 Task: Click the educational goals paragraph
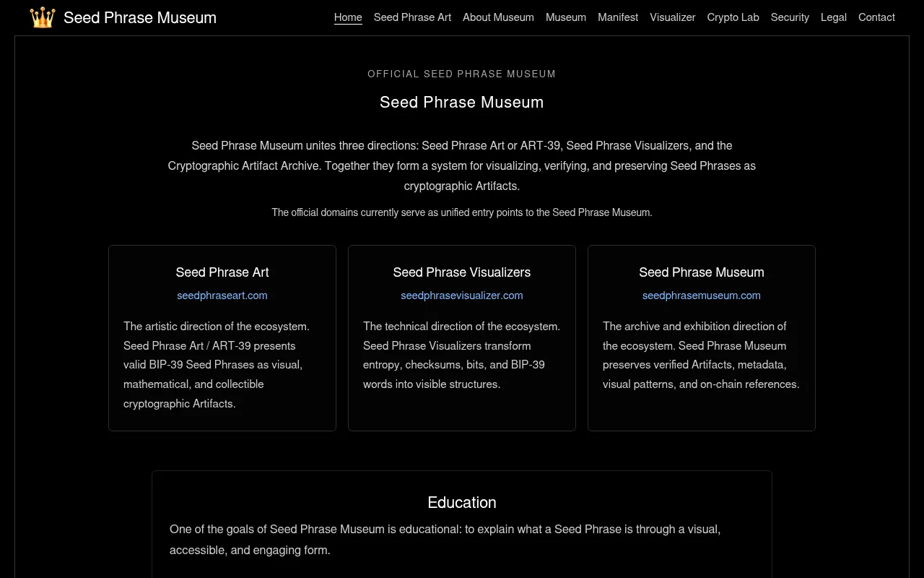[x=445, y=540]
